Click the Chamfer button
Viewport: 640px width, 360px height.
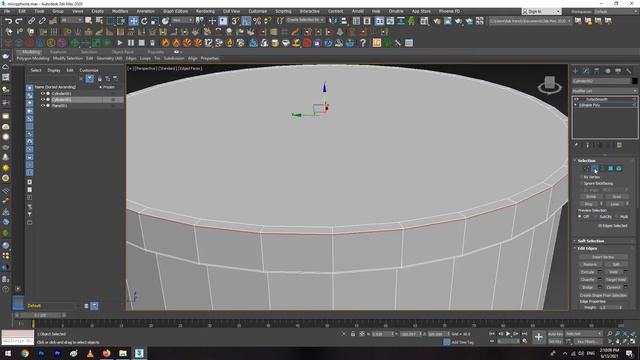[588, 280]
